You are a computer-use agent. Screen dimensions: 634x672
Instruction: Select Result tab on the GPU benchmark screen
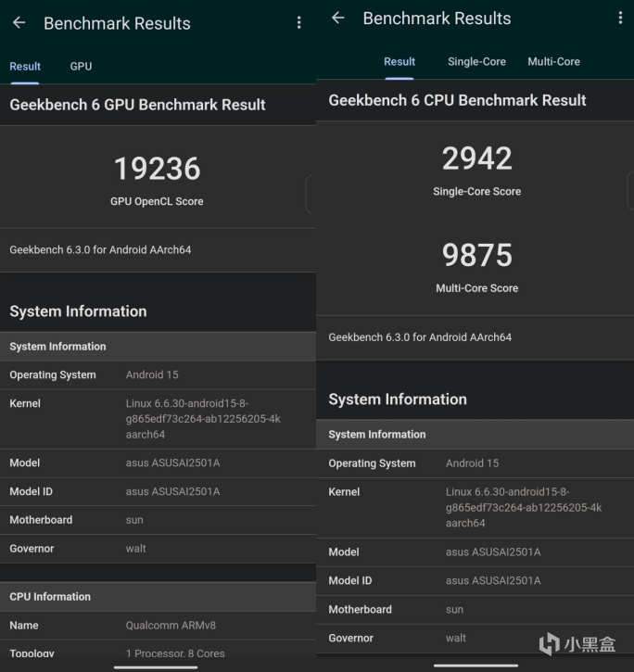[25, 67]
